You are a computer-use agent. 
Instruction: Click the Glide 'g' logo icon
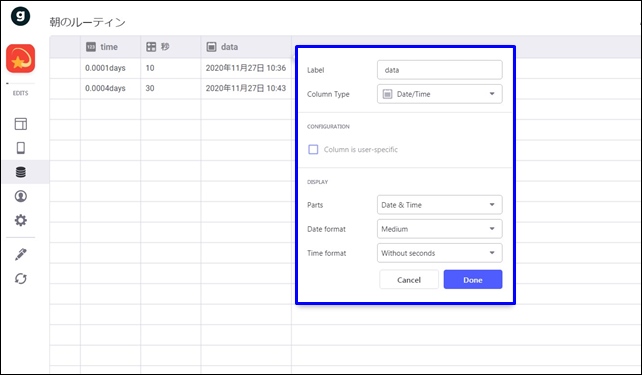[x=20, y=16]
